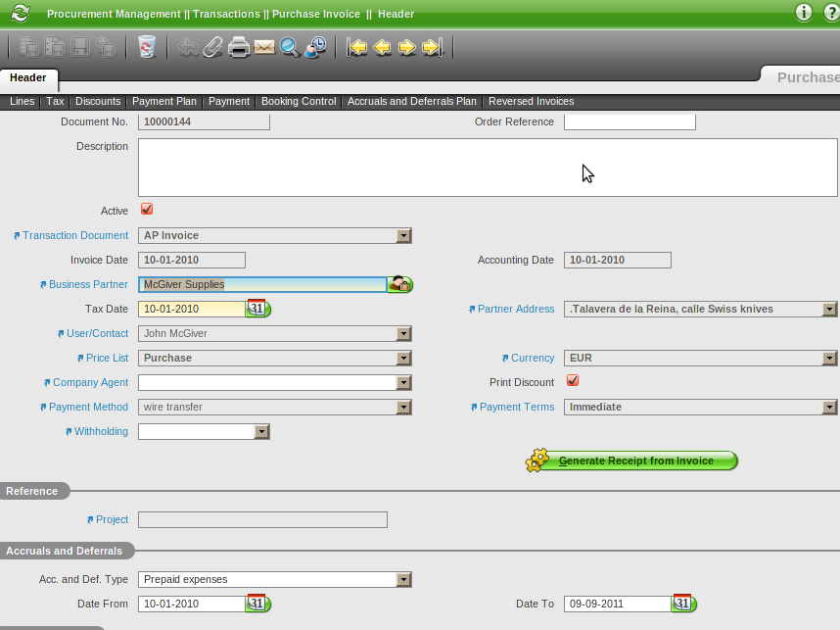
Task: Click Generate Receipt from Invoice button
Action: pyautogui.click(x=632, y=460)
